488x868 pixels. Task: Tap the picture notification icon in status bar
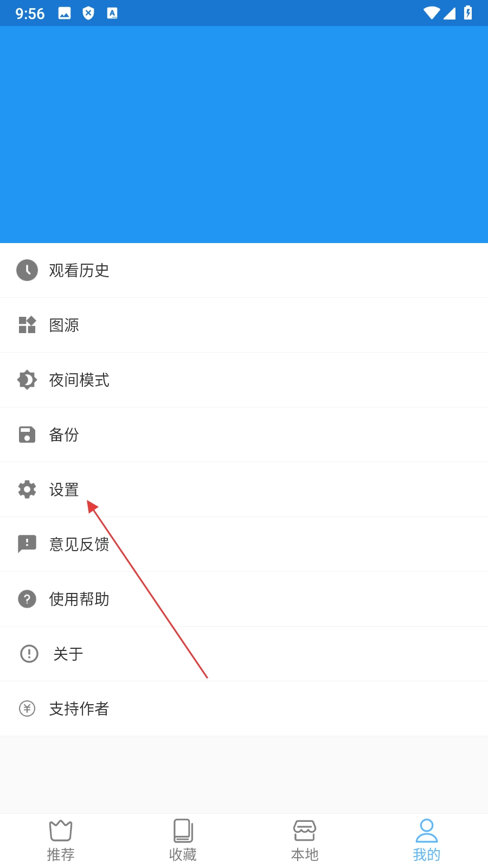pyautogui.click(x=65, y=13)
